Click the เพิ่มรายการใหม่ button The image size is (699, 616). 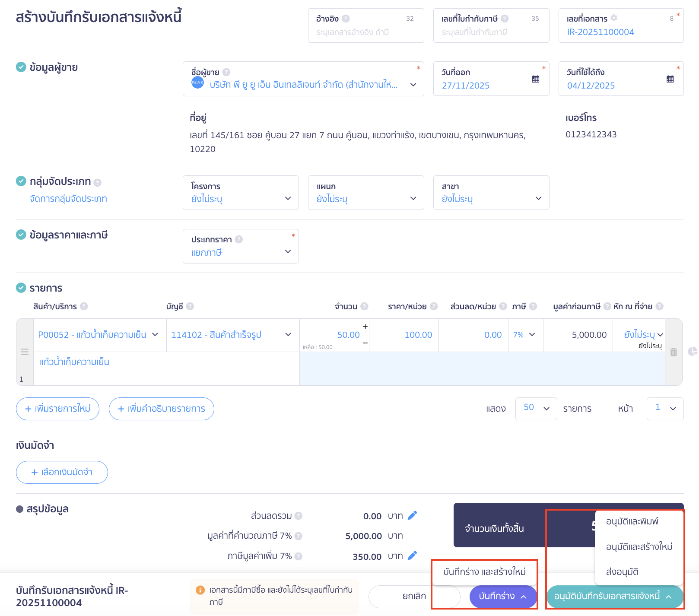click(x=57, y=409)
